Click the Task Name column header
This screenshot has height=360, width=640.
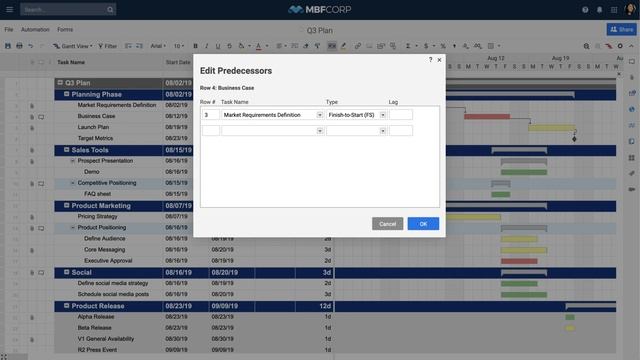[71, 62]
